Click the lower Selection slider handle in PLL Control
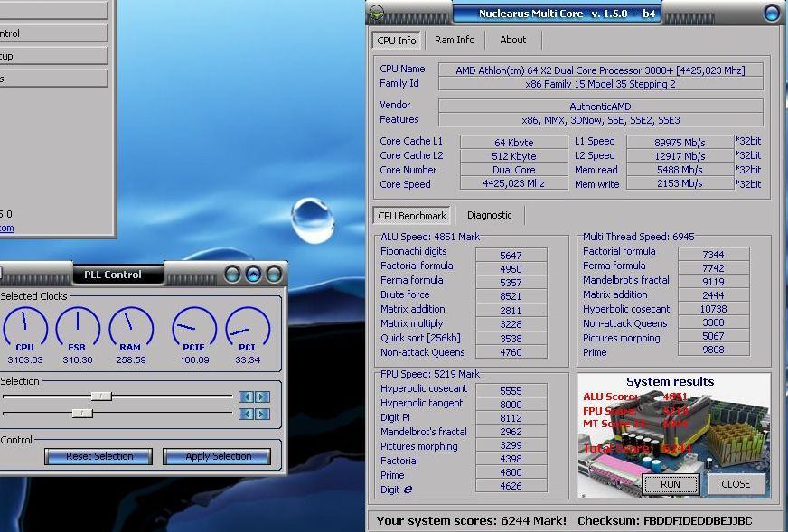Screen dimensions: 788x532 point(82,414)
